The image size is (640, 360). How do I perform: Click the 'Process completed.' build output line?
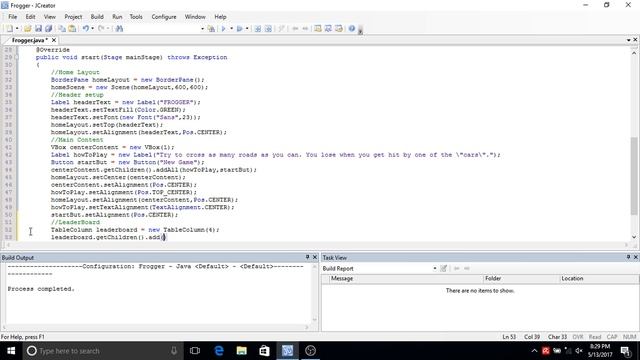point(41,289)
